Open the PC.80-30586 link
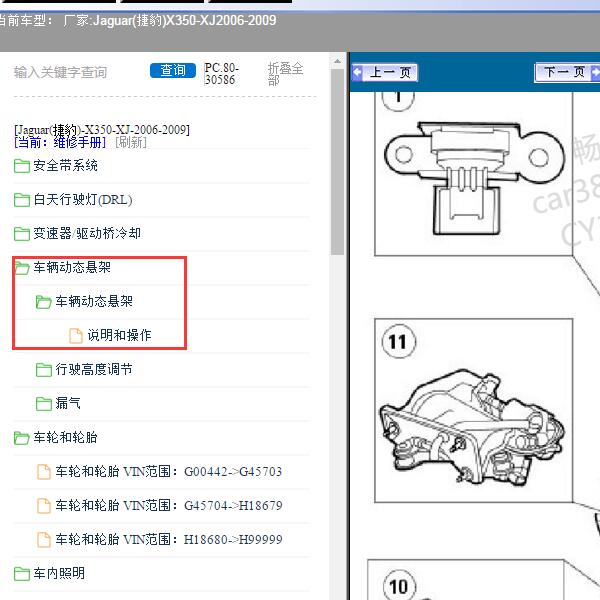This screenshot has height=600, width=600. [x=221, y=74]
